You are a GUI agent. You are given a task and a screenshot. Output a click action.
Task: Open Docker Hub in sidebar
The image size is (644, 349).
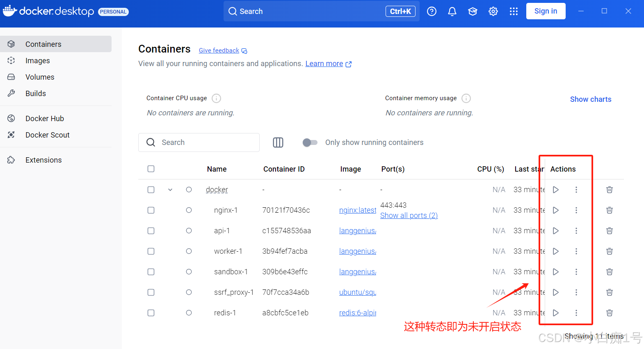[56, 118]
